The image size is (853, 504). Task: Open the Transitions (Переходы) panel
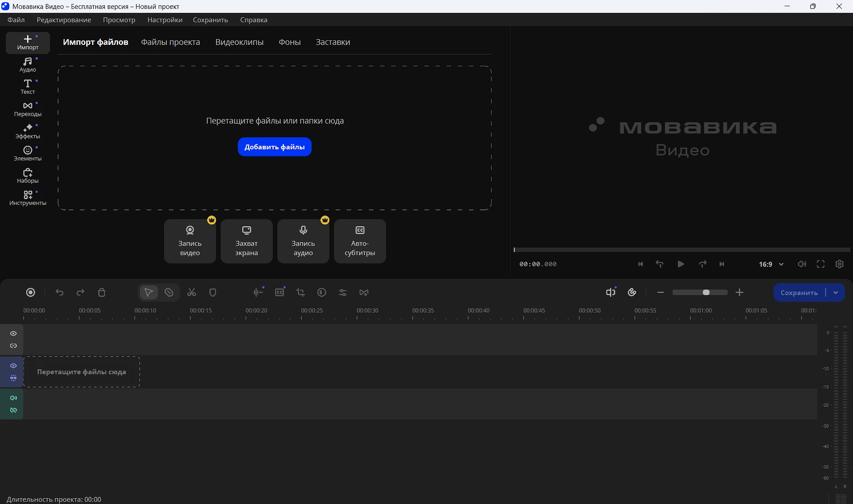coord(28,109)
